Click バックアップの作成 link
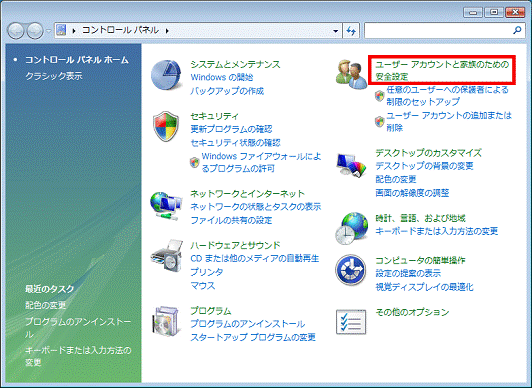This screenshot has width=532, height=388. (227, 91)
